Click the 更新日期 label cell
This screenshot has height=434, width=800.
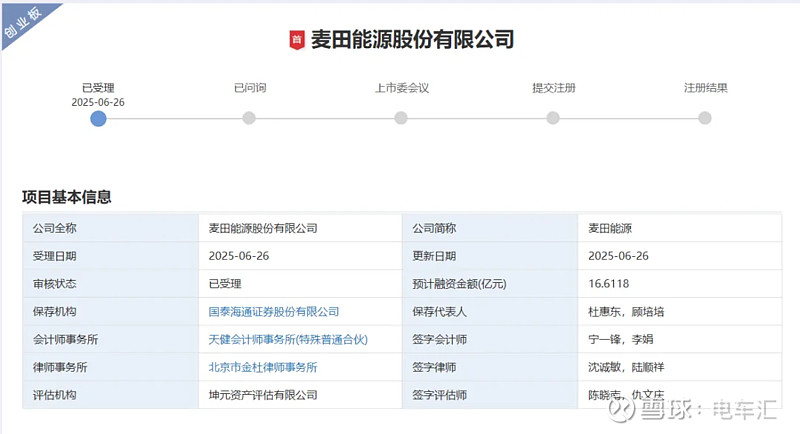tap(490, 256)
